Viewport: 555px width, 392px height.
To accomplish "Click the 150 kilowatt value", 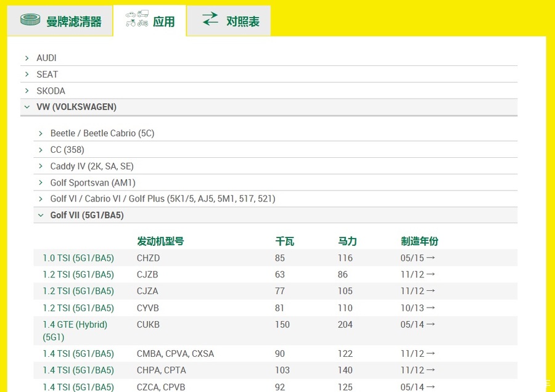I will tap(282, 324).
